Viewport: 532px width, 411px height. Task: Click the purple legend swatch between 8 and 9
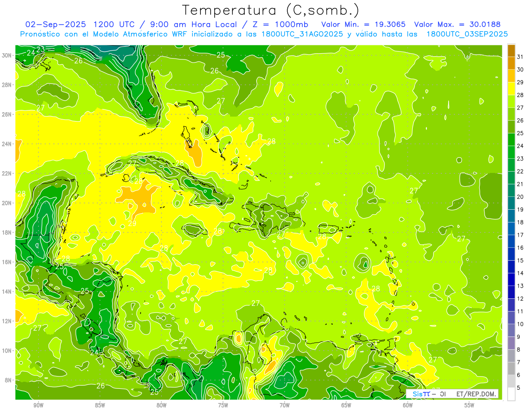click(512, 343)
